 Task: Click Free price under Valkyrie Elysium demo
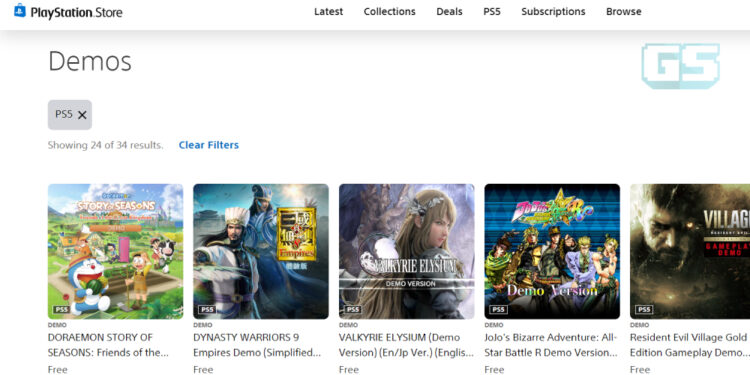349,369
